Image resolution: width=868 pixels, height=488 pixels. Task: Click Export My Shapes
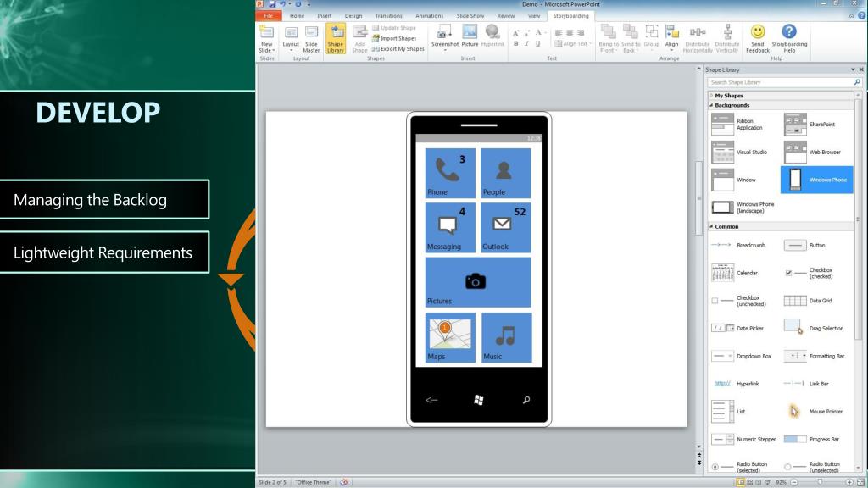400,49
